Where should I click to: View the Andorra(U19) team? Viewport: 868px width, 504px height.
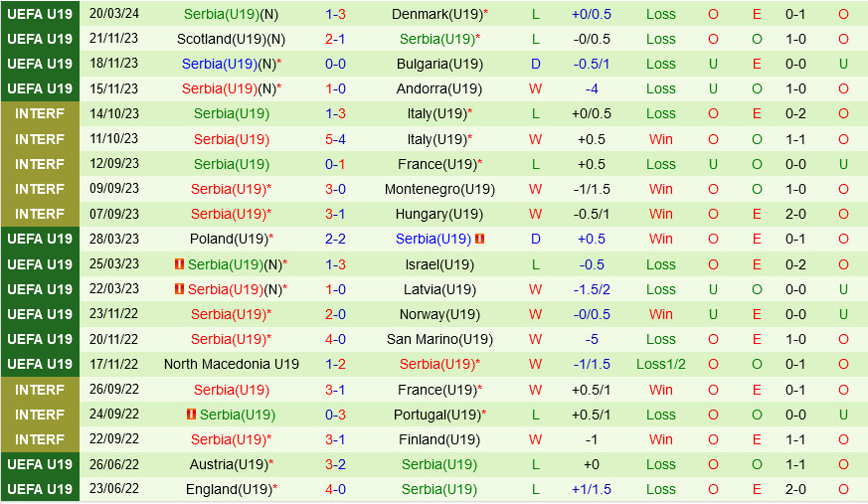[x=438, y=88]
